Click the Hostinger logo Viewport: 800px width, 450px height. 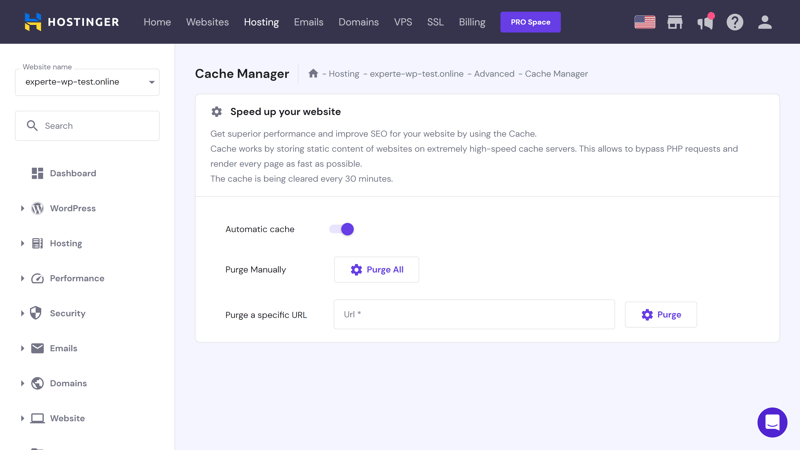click(71, 22)
